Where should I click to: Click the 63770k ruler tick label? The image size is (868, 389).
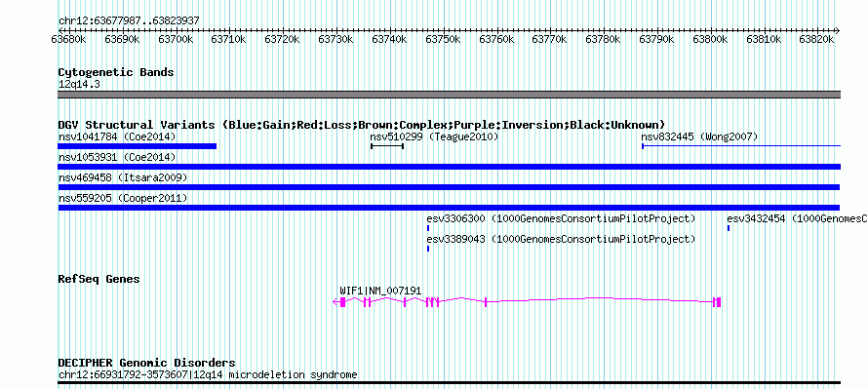tap(550, 39)
